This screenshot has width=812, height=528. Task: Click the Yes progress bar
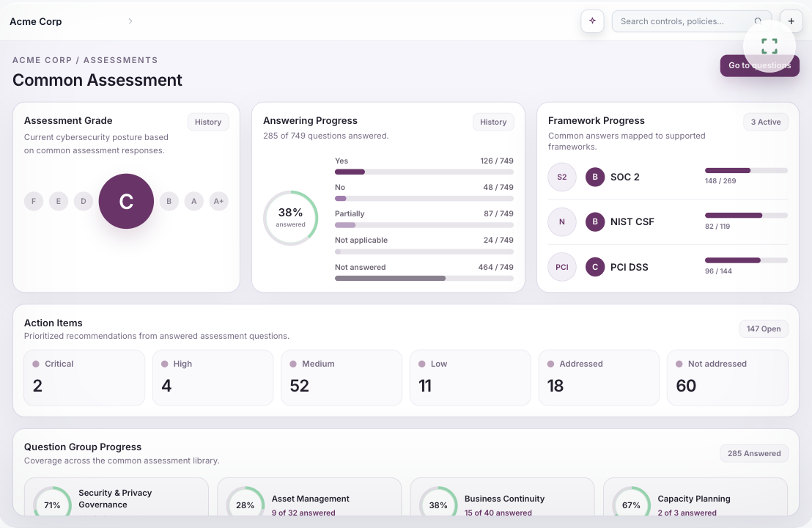click(424, 172)
